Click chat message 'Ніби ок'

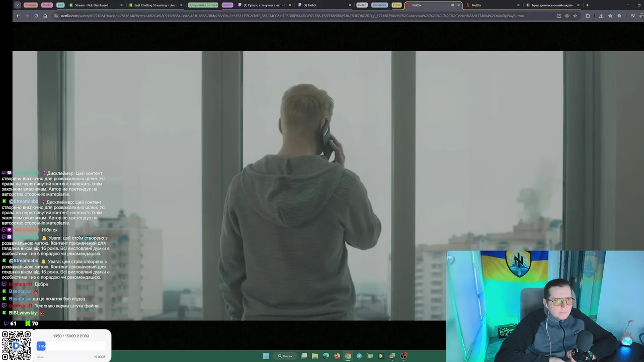pos(50,230)
